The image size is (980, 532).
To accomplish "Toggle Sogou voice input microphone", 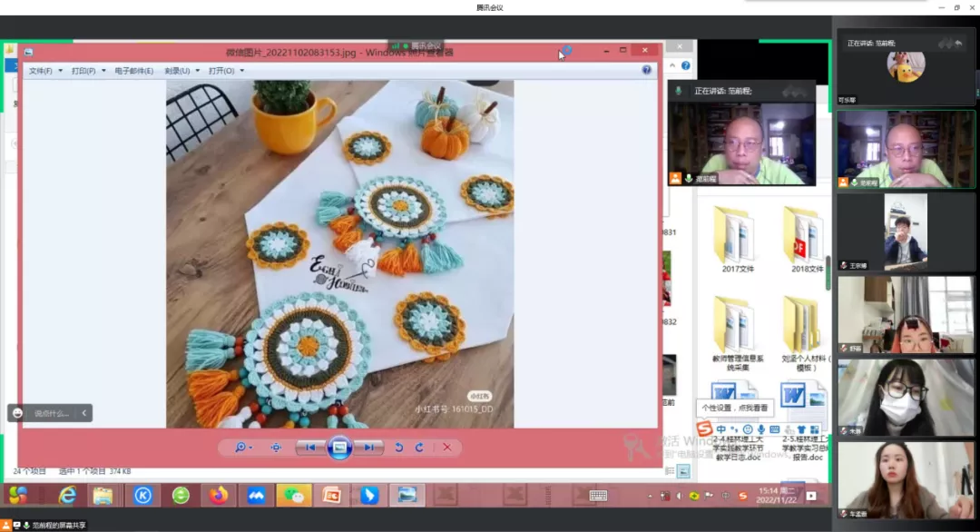I will tap(760, 429).
